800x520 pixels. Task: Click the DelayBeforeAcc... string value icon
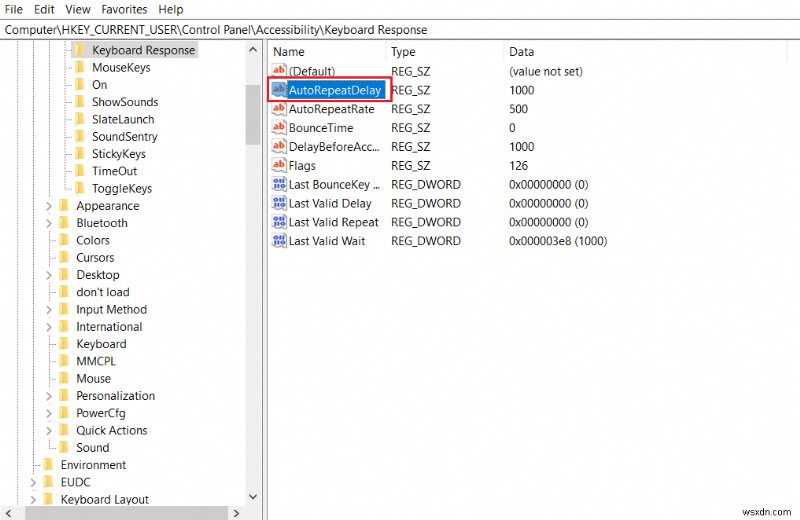[x=279, y=146]
